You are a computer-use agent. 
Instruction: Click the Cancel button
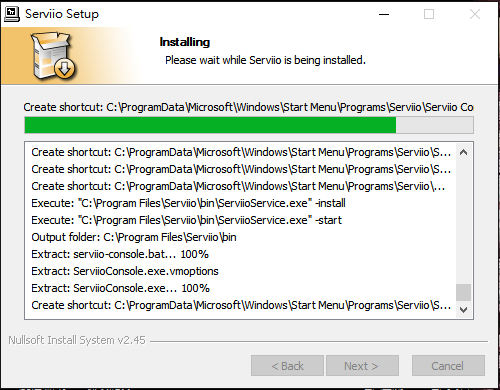pyautogui.click(x=448, y=366)
